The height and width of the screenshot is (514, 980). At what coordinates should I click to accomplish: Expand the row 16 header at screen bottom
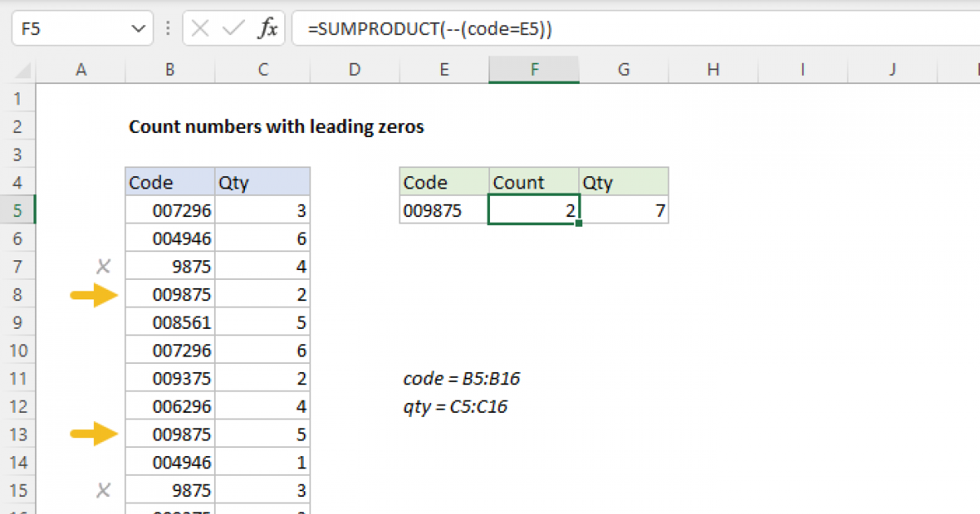tap(18, 510)
